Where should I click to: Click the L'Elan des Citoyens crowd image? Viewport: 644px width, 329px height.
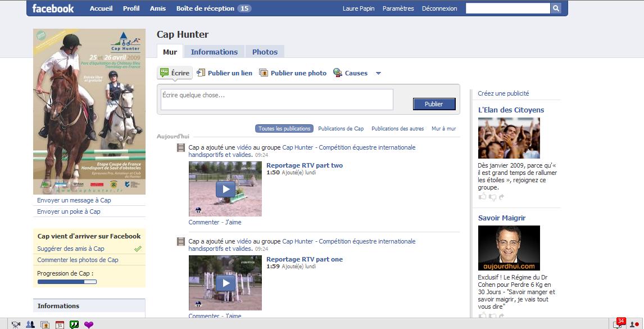(509, 138)
